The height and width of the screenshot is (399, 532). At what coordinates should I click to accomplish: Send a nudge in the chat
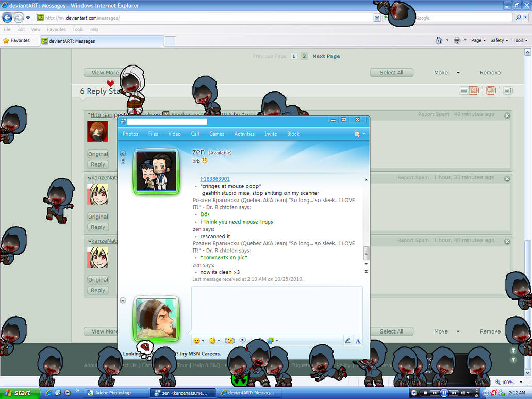[230, 341]
